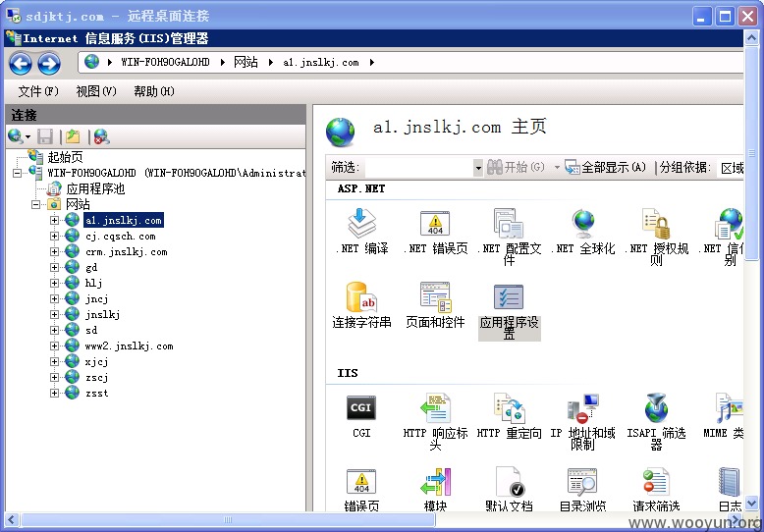Click 网站 in the address breadcrumb
The width and height of the screenshot is (764, 532).
(246, 63)
